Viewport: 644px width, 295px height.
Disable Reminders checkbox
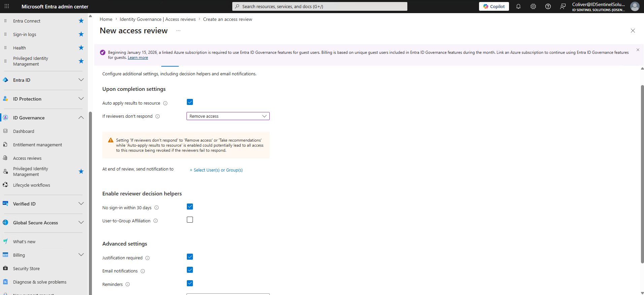[x=190, y=283]
